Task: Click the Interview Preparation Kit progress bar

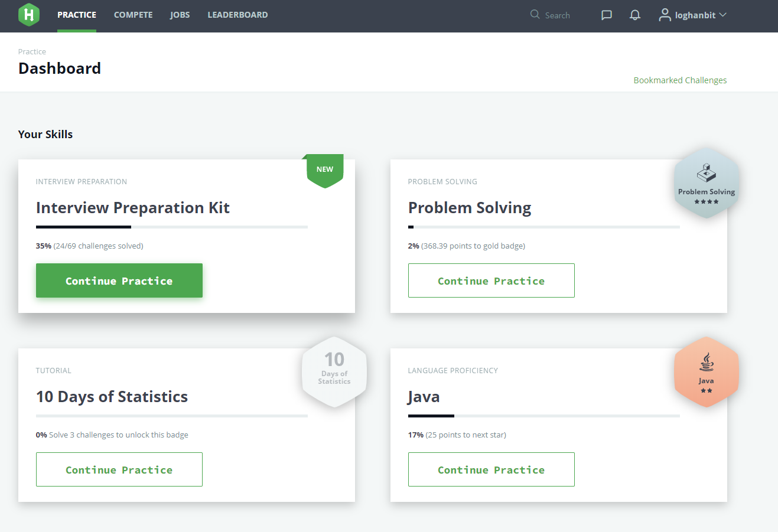Action: (x=172, y=227)
